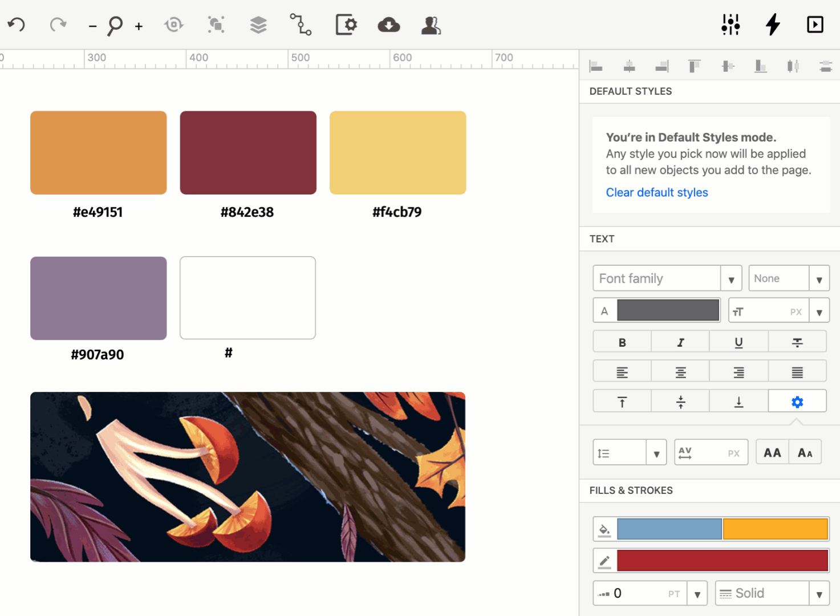Click the red stroke color swatch

pos(722,561)
